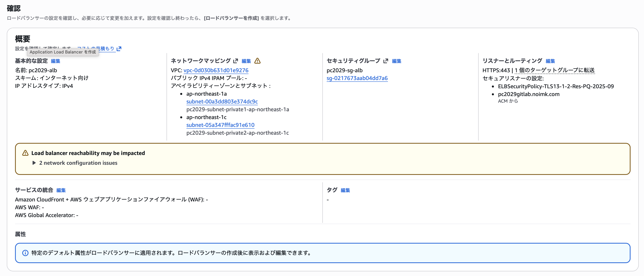
Task: Click 'pc2029-subnet-private1-ap-northeast-1a' subnet name
Action: tap(238, 109)
